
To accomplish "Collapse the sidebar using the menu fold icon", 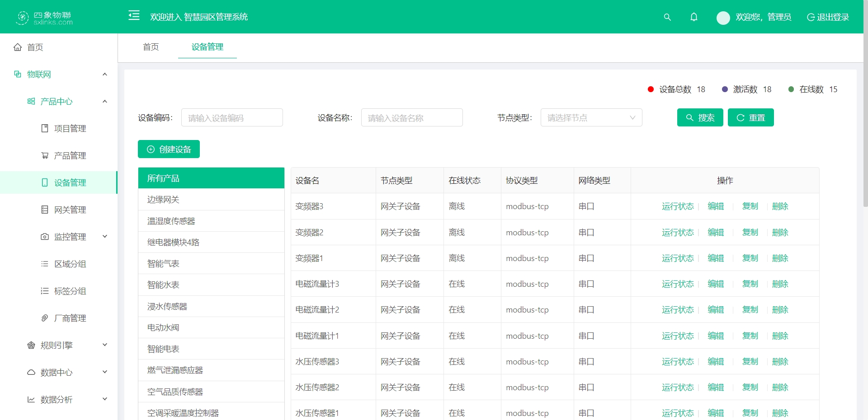I will coord(134,16).
